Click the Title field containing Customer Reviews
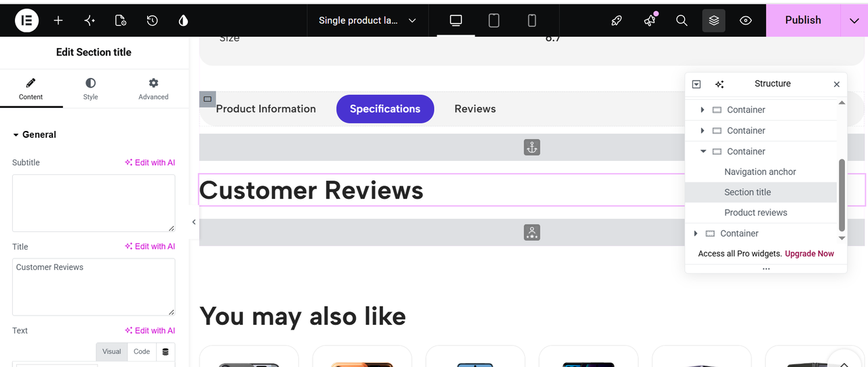The width and height of the screenshot is (868, 367). (94, 287)
